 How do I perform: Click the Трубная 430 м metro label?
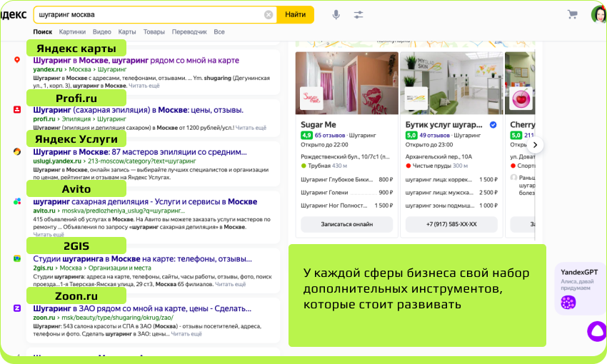point(324,166)
